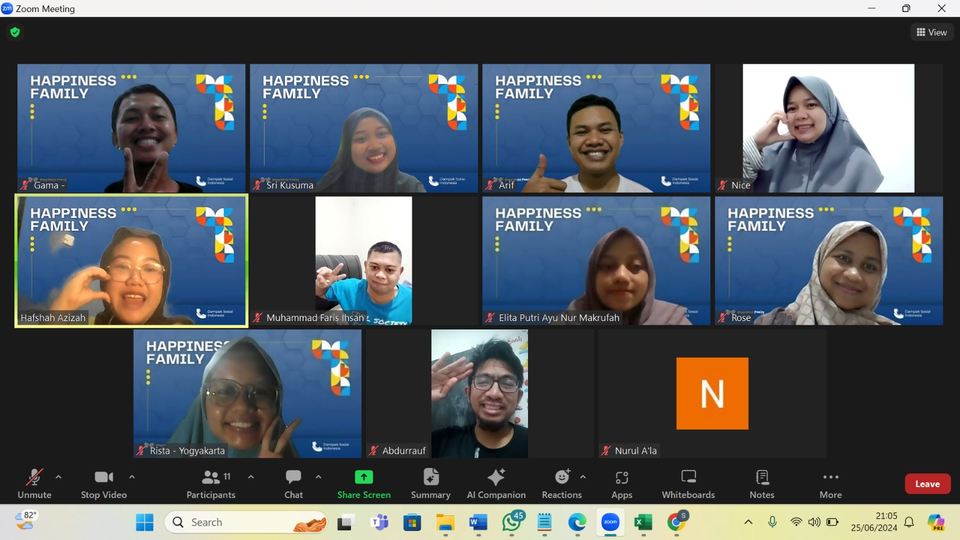This screenshot has height=540, width=960.
Task: Toggle the Participants list panel
Action: (x=211, y=483)
